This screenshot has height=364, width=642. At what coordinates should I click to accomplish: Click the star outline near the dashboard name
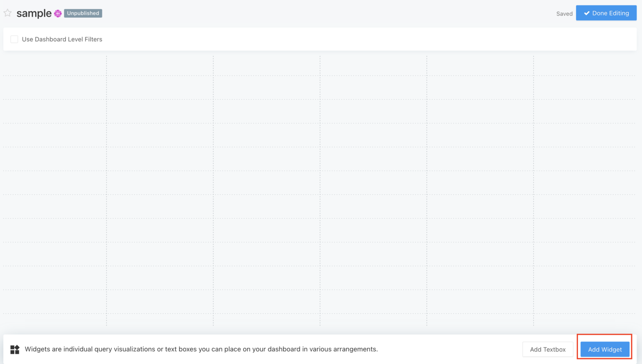[x=7, y=13]
